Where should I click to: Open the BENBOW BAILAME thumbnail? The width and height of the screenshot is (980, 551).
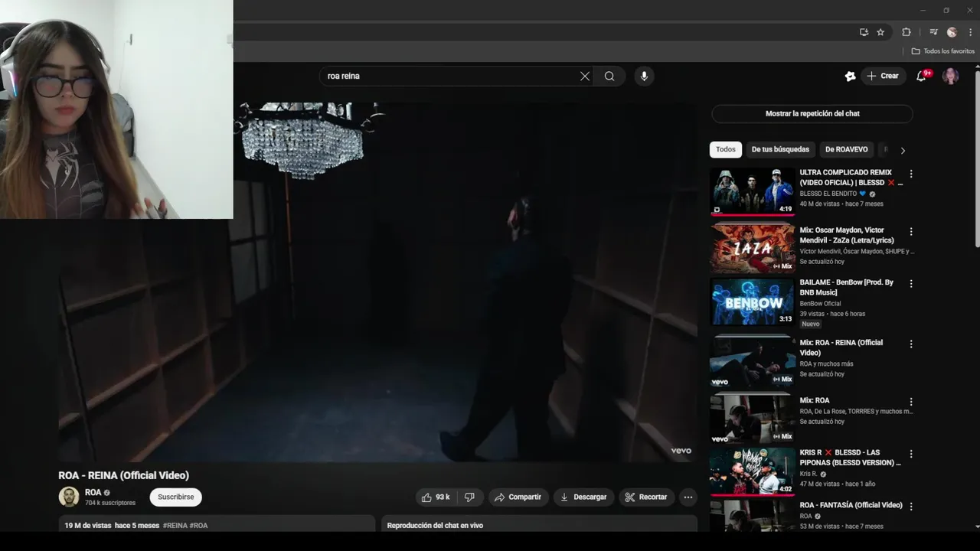point(753,301)
